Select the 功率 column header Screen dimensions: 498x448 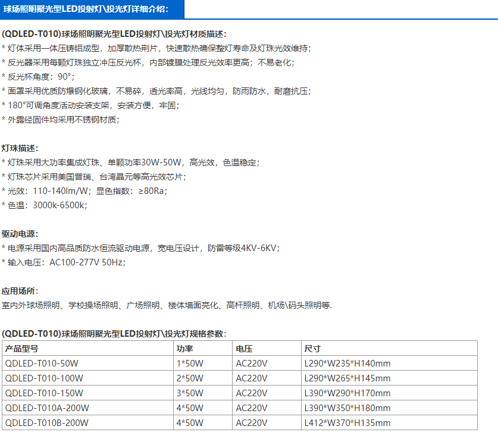click(x=184, y=349)
